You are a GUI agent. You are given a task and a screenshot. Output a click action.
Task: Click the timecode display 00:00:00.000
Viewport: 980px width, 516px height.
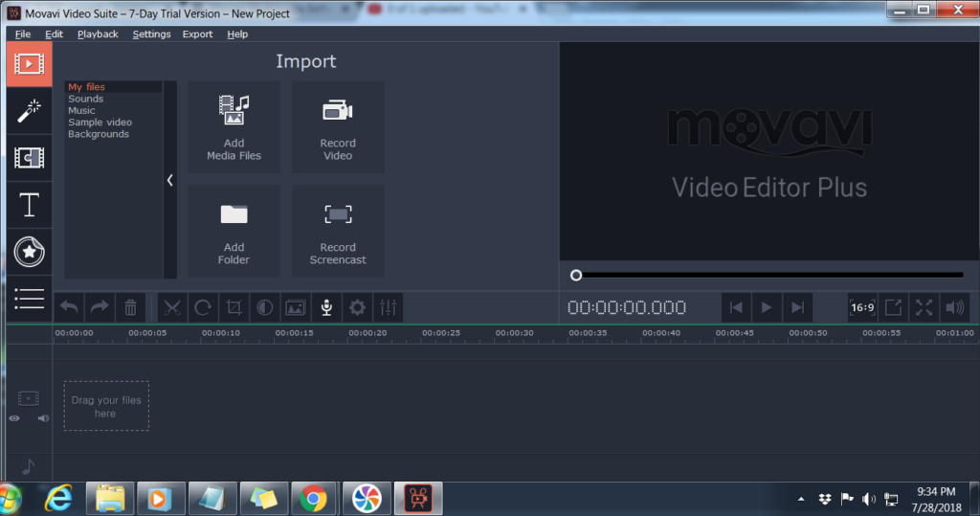coord(627,307)
